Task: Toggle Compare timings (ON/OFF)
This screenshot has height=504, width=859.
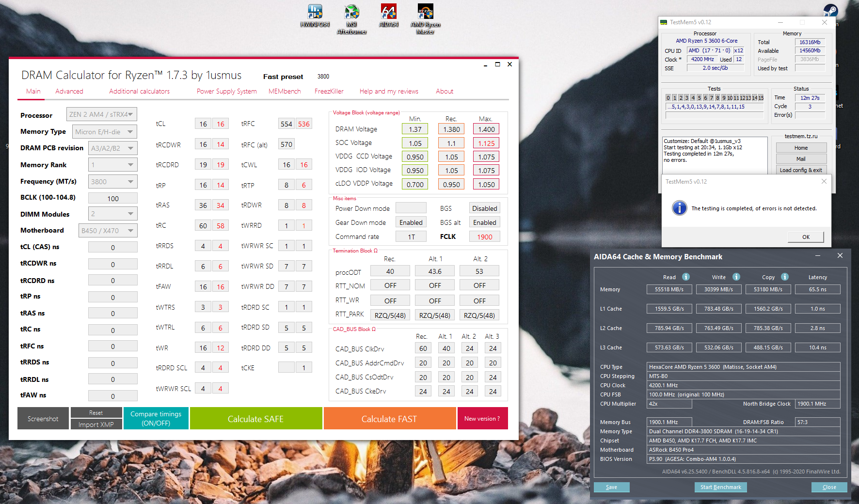Action: [x=156, y=418]
